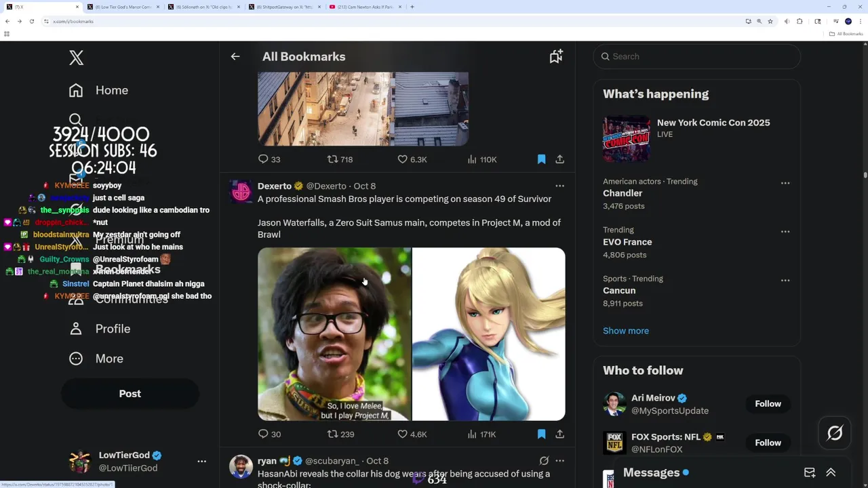Image resolution: width=868 pixels, height=488 pixels.
Task: View analytics for Dexerto post 171K views
Action: tap(481, 434)
